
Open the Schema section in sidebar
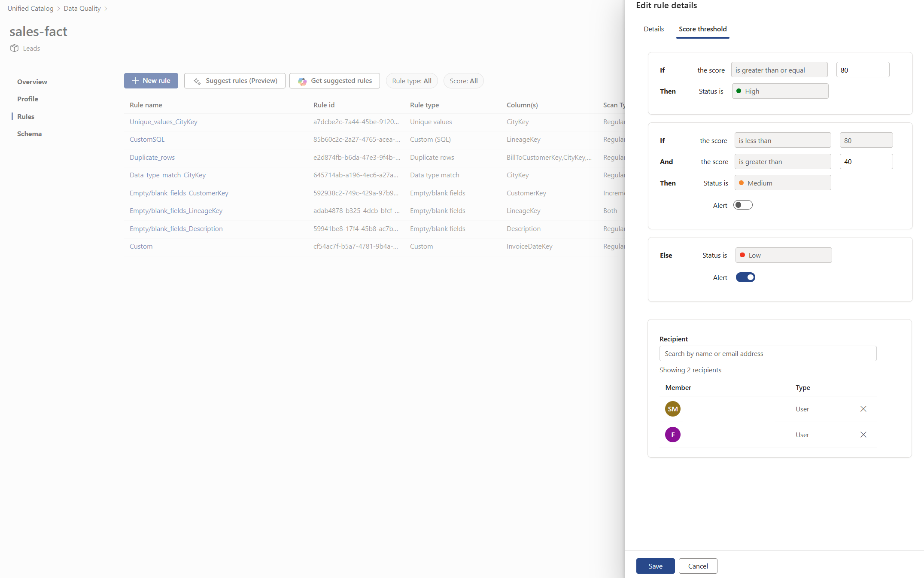click(29, 134)
